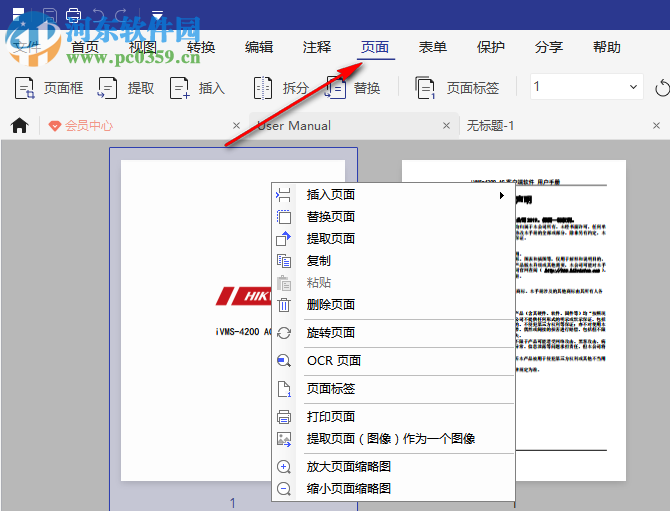Expand the 插入页面 submenu arrow

pos(502,195)
